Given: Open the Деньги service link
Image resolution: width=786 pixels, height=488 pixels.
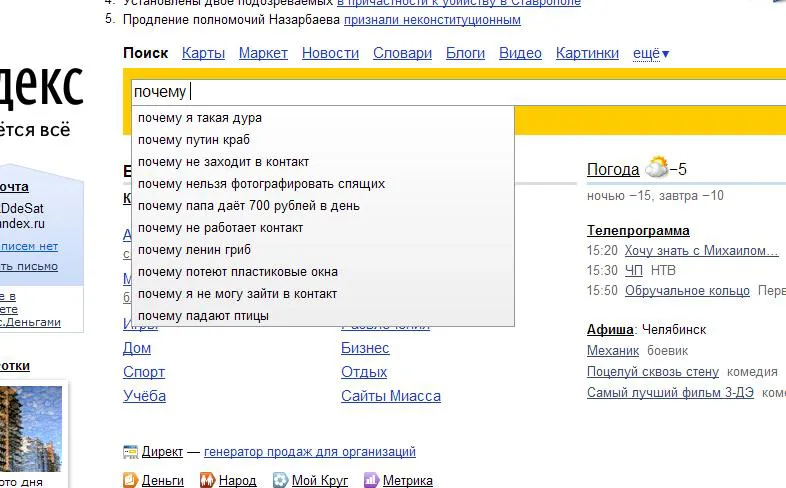Looking at the screenshot, I should pyautogui.click(x=163, y=480).
